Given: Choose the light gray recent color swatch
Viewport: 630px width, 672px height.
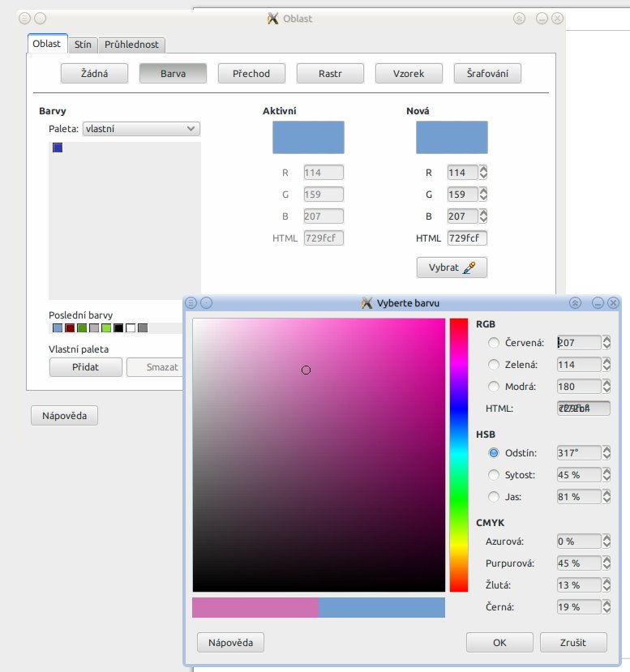Looking at the screenshot, I should 94,327.
